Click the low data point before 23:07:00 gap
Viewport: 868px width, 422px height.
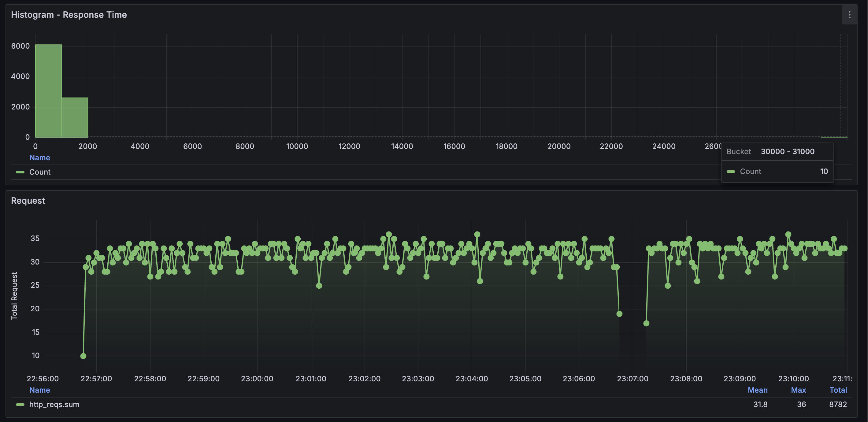point(619,314)
